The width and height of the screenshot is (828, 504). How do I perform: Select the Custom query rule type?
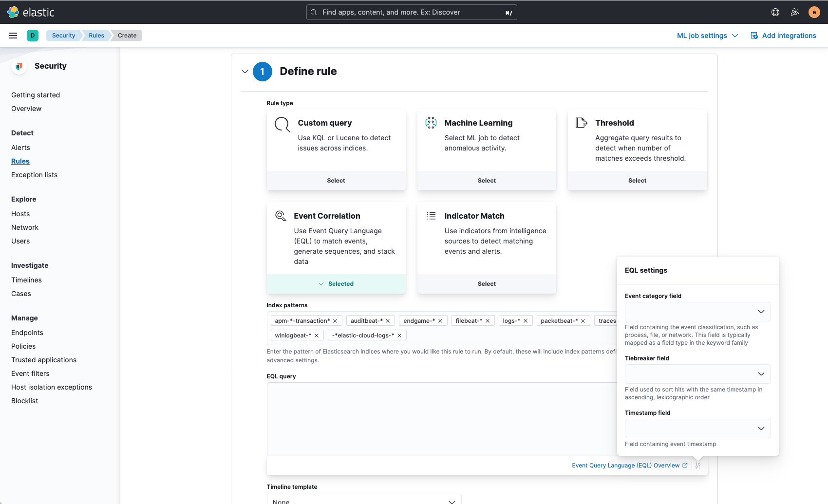coord(336,181)
